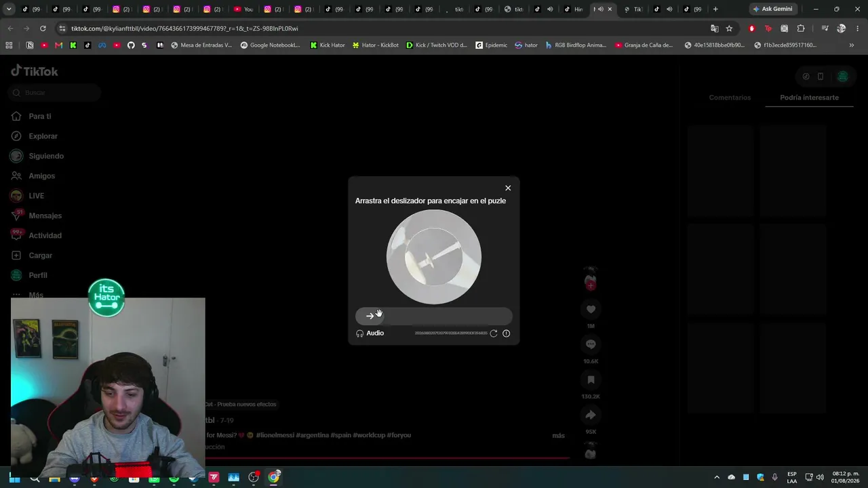Open the Epidemic bookmark
Screen dimensions: 868x488
coord(492,45)
